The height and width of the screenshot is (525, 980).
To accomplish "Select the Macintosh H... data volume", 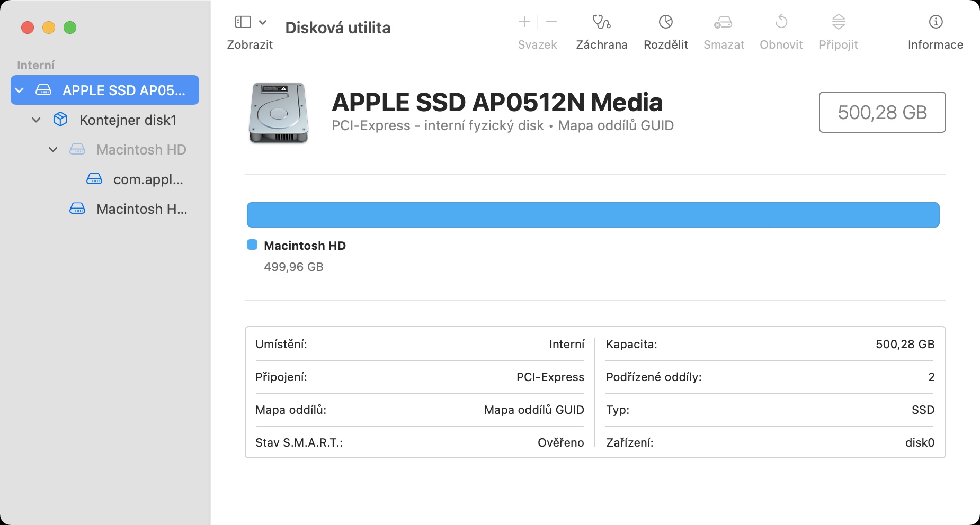I will tap(141, 209).
